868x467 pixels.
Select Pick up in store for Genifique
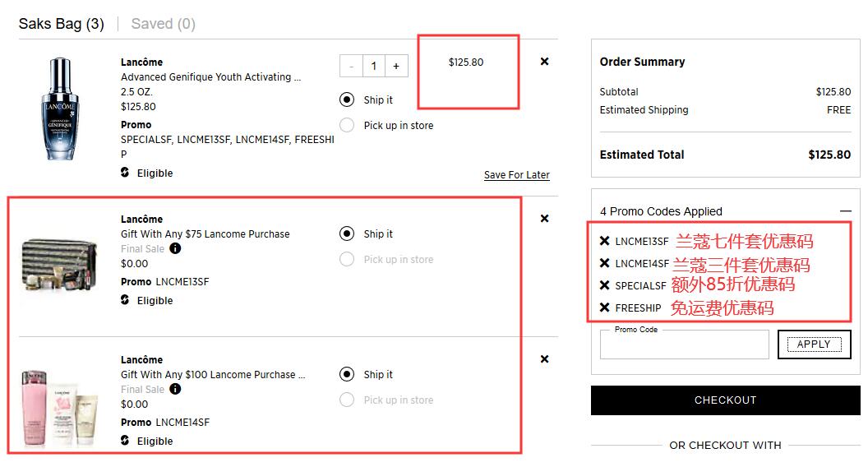click(347, 125)
